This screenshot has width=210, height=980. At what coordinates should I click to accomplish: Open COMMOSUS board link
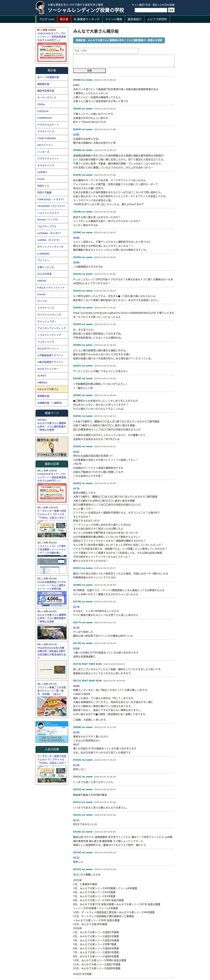pos(52,118)
